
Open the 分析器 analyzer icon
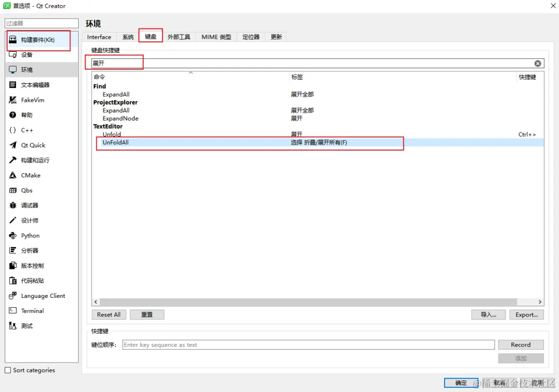coord(13,251)
